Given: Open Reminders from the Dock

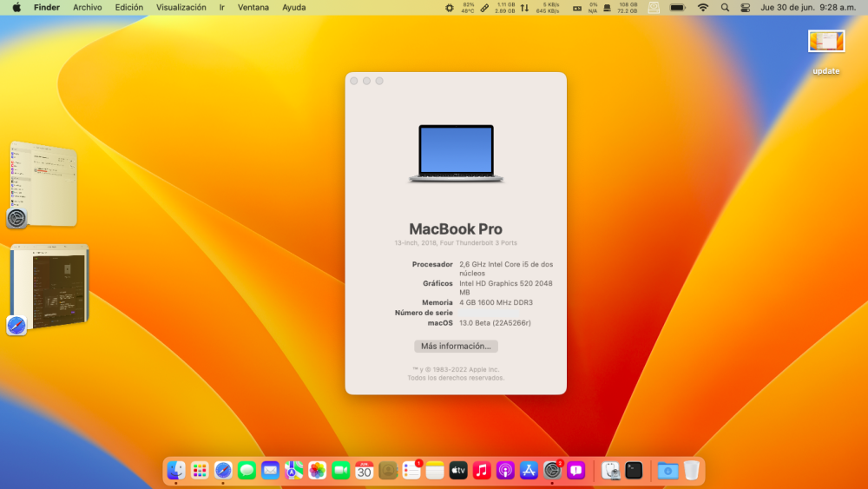Looking at the screenshot, I should [411, 471].
